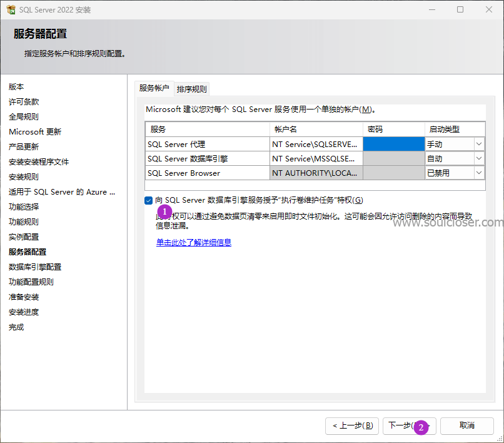Viewport: 504px width, 443px height.
Task: Select 安装安装程序文件 step in sidebar
Action: pos(39,162)
